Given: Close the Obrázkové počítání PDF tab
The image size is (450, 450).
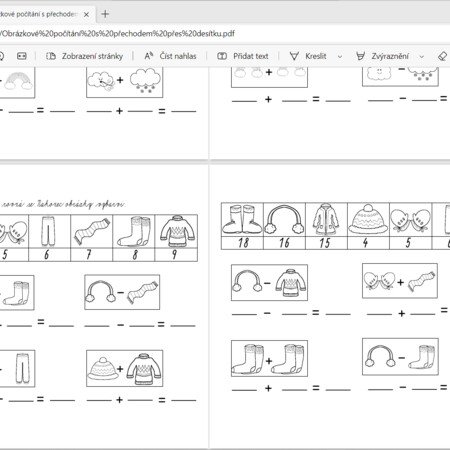Looking at the screenshot, I should tap(86, 14).
